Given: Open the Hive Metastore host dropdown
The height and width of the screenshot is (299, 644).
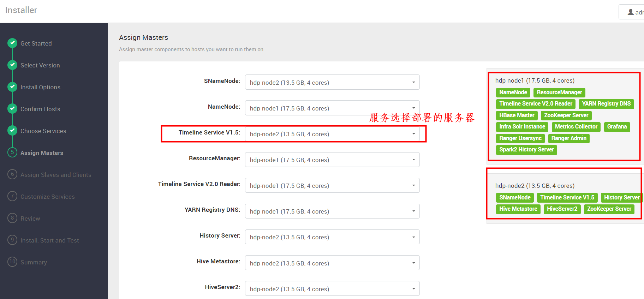Looking at the screenshot, I should pos(332,263).
